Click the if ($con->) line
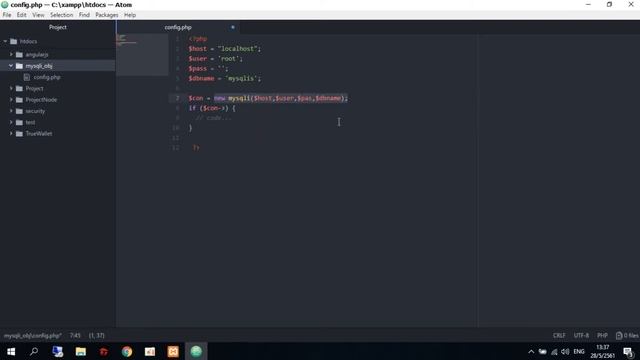The height and width of the screenshot is (360, 640). pos(212,108)
